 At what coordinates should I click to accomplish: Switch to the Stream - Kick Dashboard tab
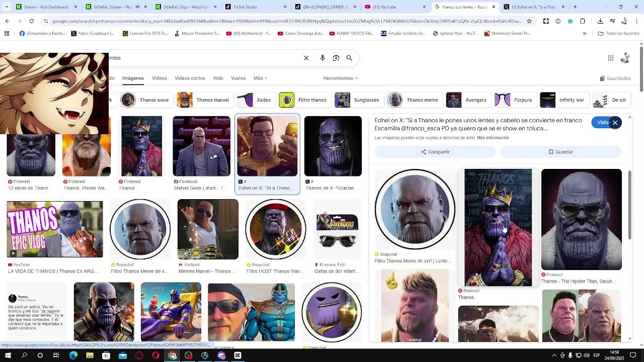pyautogui.click(x=46, y=7)
